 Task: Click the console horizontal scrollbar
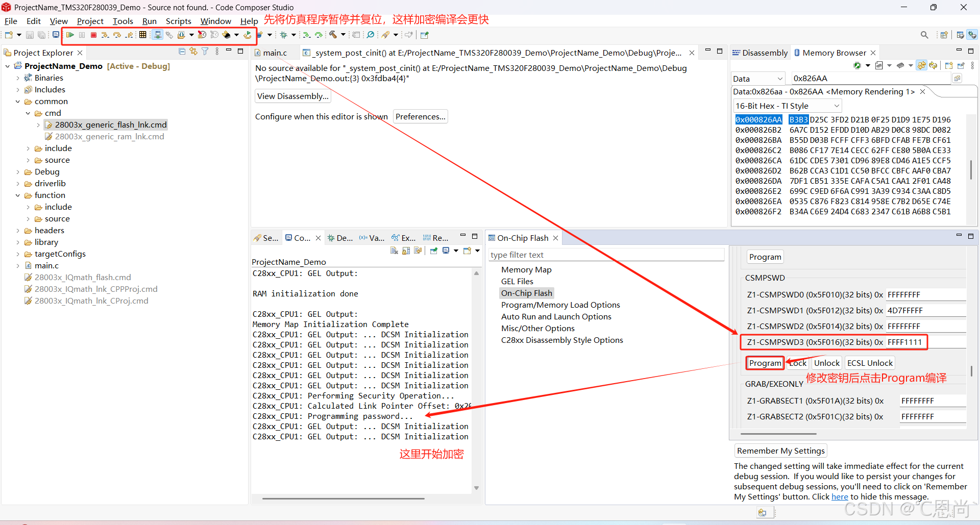point(343,498)
